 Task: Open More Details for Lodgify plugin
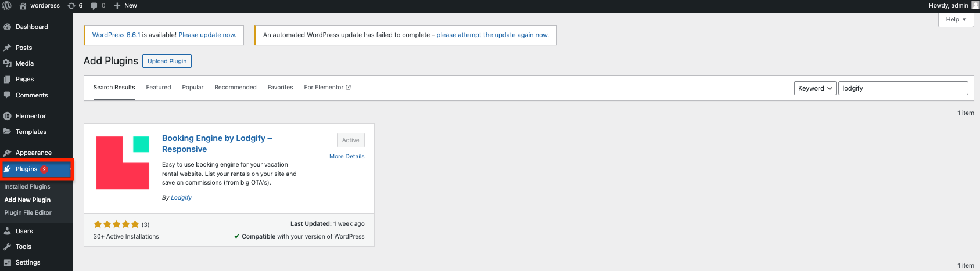(x=347, y=157)
